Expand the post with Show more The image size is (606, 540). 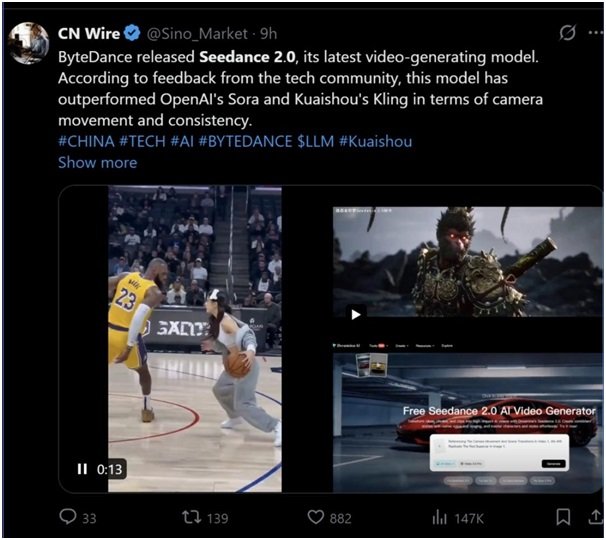click(x=97, y=162)
